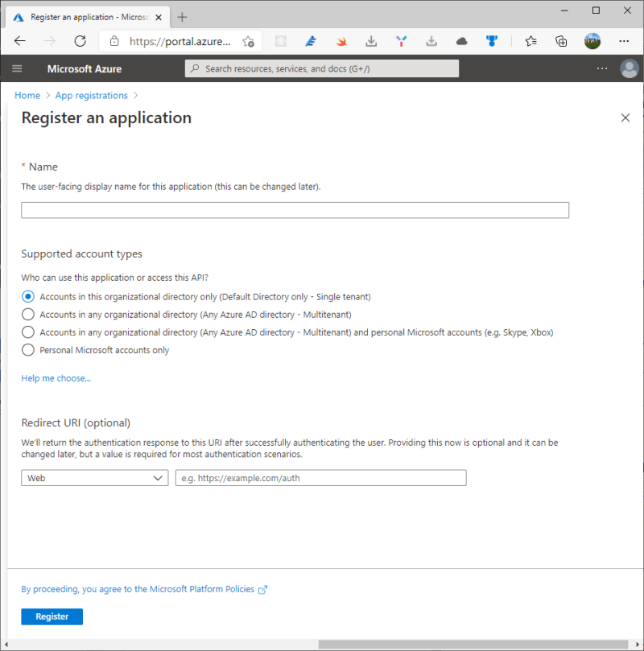This screenshot has height=651, width=644.
Task: Click the orange Swift bird extension icon
Action: click(341, 41)
